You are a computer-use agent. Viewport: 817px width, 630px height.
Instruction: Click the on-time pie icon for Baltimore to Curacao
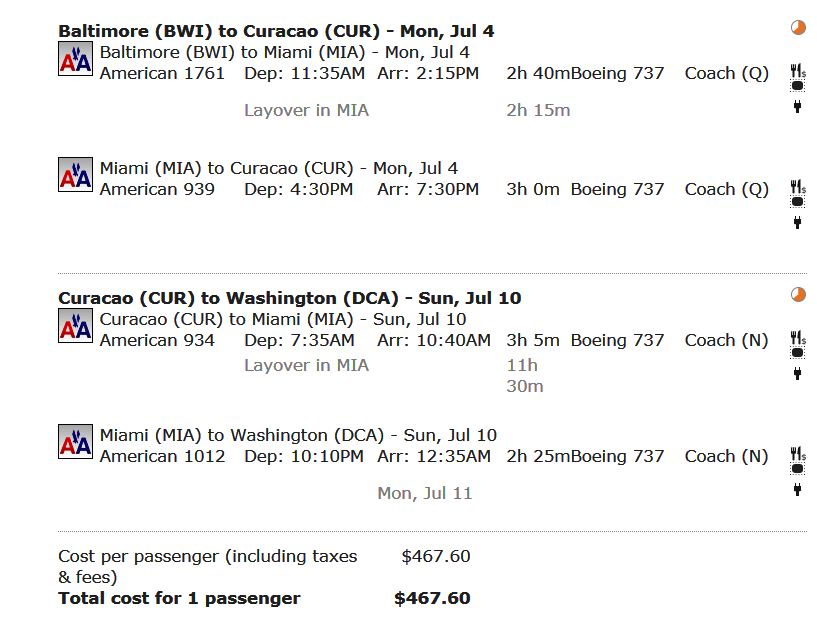pos(798,28)
